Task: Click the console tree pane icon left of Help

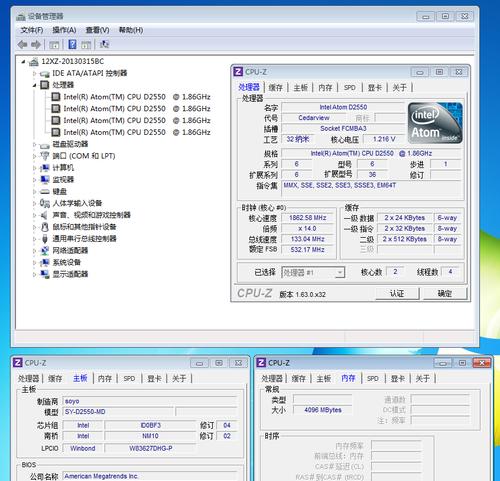Action: [54, 45]
